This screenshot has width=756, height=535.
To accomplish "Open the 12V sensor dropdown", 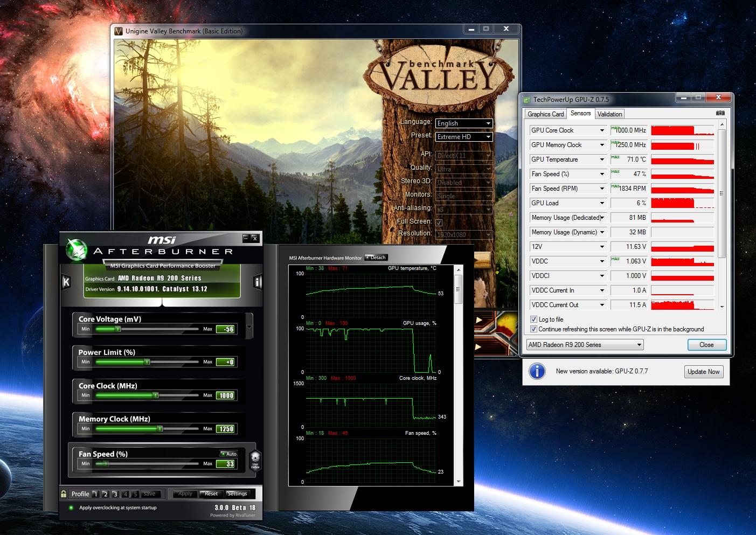I will click(602, 247).
